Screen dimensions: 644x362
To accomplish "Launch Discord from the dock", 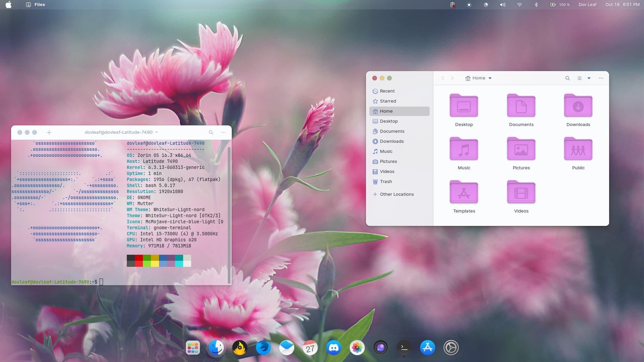I will click(333, 348).
